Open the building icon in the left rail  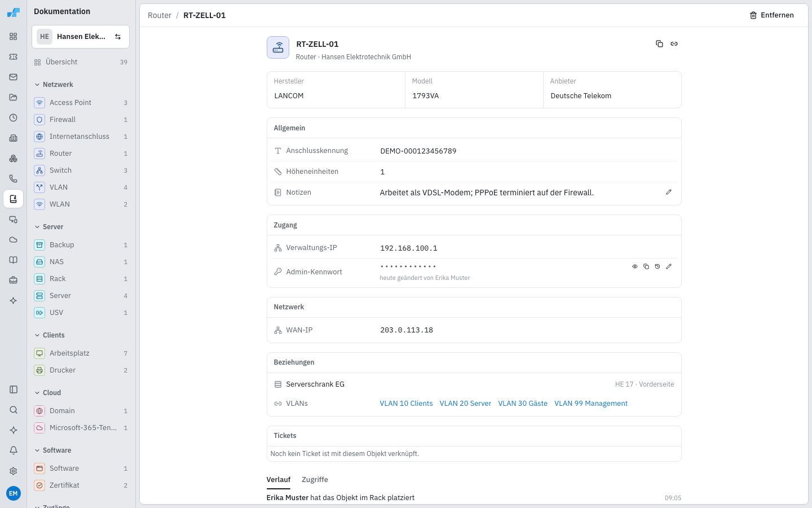[14, 138]
